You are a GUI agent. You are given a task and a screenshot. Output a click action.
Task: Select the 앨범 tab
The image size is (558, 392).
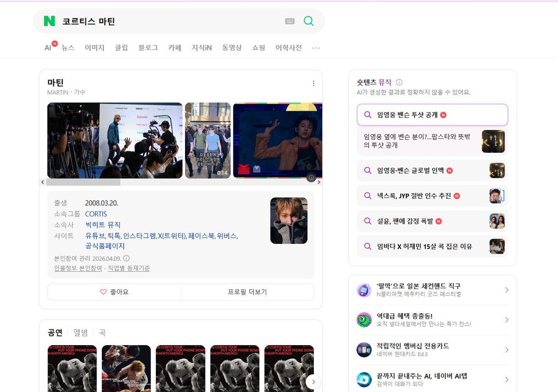(x=80, y=333)
